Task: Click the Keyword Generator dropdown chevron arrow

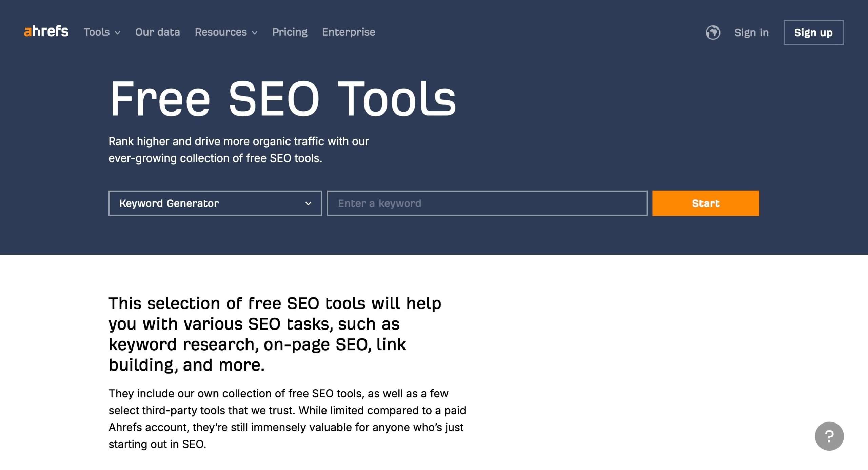Action: point(308,203)
